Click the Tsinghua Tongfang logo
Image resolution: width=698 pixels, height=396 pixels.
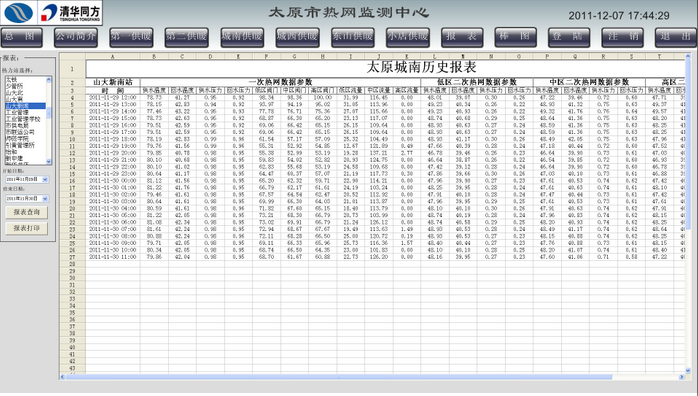click(70, 13)
